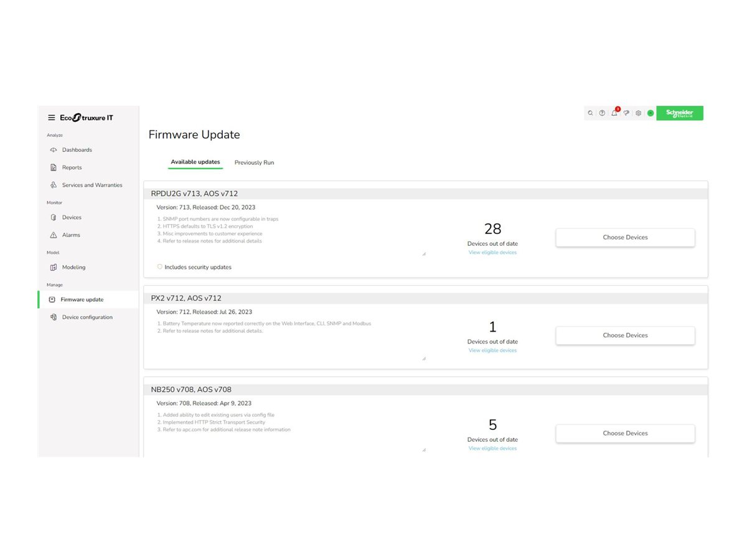Screen dimensions: 747x560
Task: Go to Reports in the sidebar
Action: [x=72, y=167]
